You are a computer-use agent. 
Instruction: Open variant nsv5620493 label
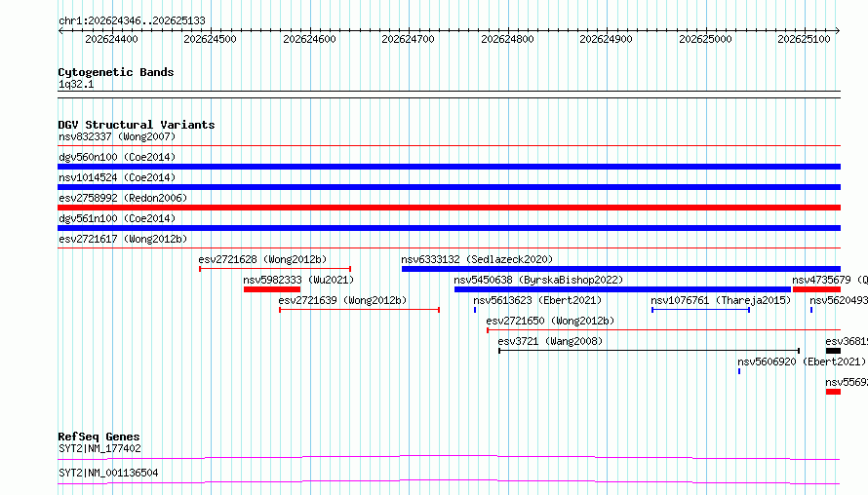click(x=839, y=300)
